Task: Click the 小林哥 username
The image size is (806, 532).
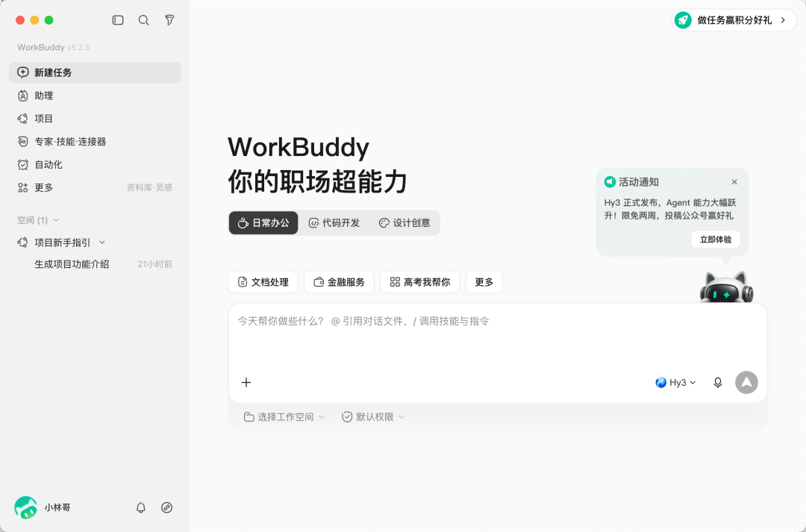Action: [57, 507]
